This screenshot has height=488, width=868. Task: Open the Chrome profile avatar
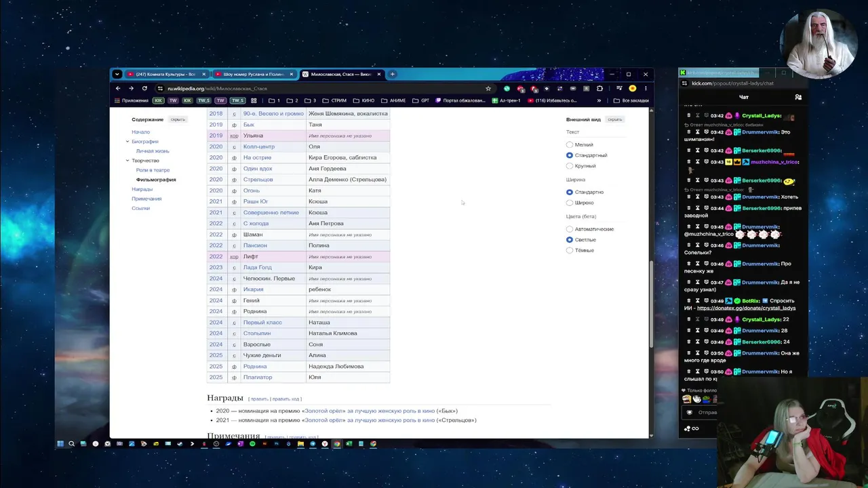click(x=633, y=88)
